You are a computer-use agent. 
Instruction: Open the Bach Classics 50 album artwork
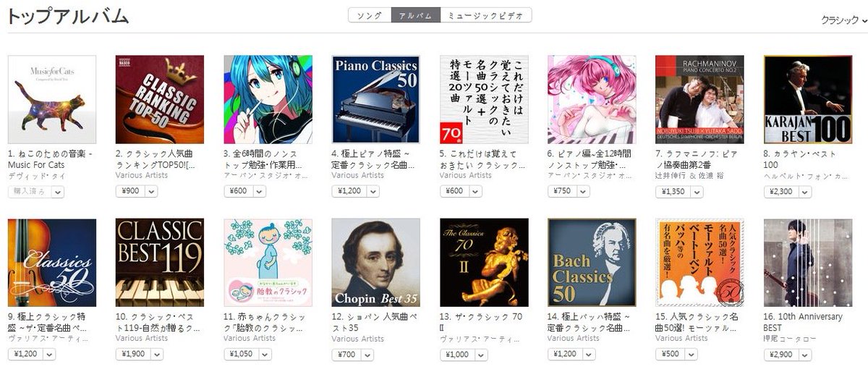pos(592,263)
